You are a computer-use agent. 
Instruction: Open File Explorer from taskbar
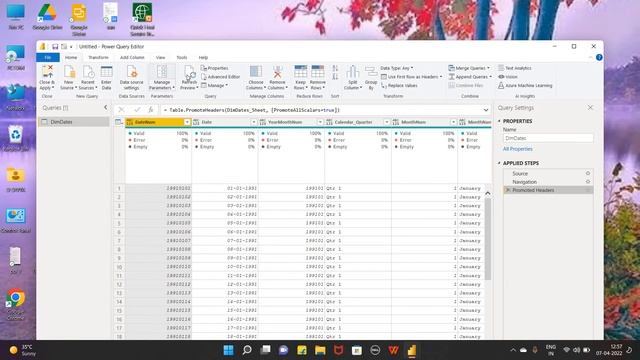point(320,350)
